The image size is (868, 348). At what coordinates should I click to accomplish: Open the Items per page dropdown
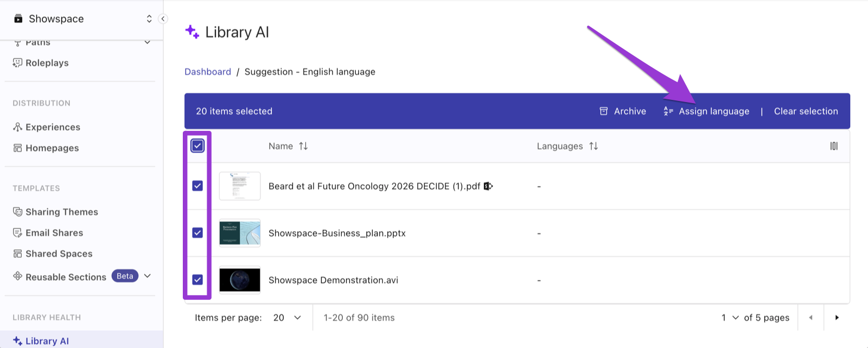point(287,318)
